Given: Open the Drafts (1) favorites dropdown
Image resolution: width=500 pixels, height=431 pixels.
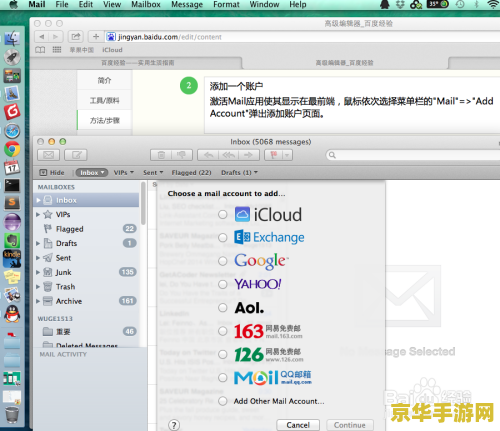Looking at the screenshot, I should pyautogui.click(x=239, y=173).
